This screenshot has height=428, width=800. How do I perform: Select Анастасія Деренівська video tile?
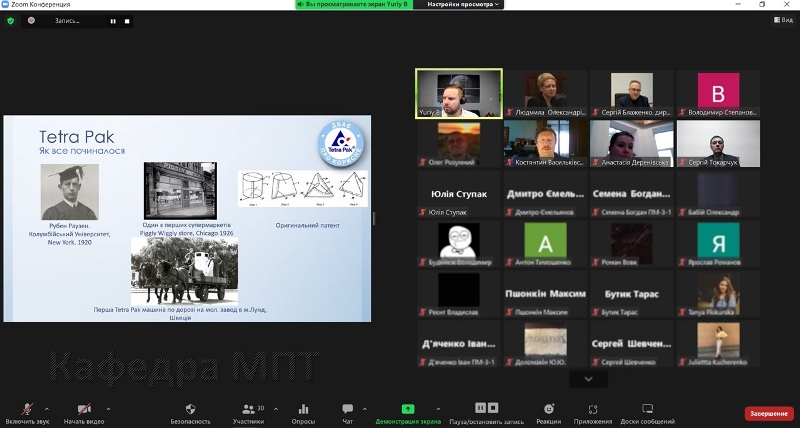(632, 144)
